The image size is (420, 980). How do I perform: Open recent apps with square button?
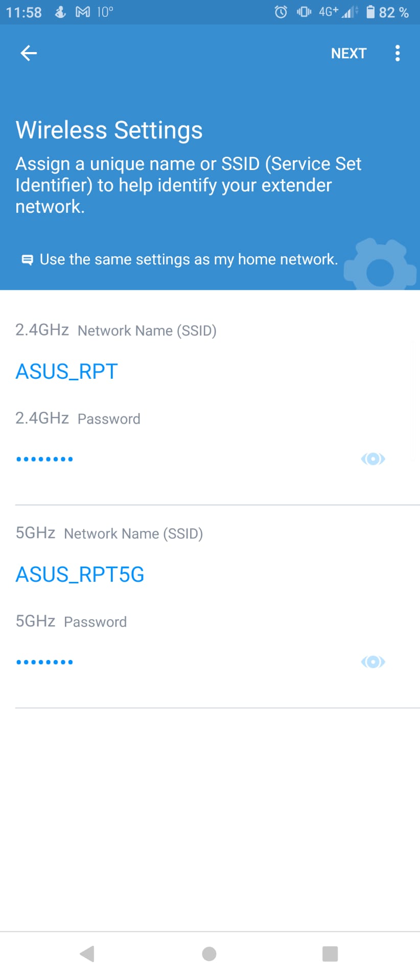click(x=330, y=953)
